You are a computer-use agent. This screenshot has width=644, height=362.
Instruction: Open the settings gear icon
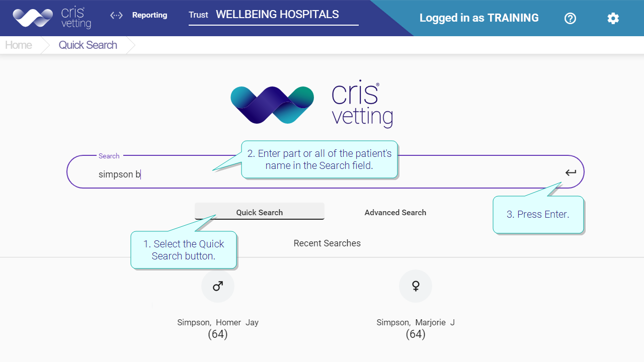613,18
